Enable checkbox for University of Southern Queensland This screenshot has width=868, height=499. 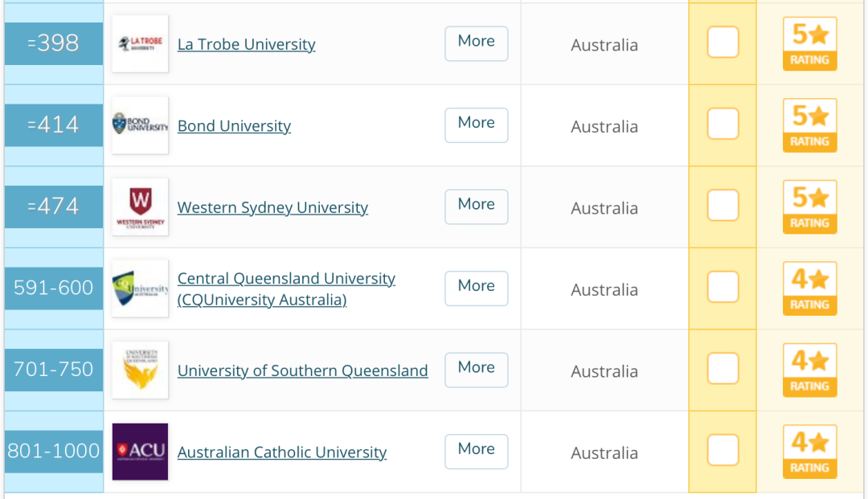(x=723, y=369)
